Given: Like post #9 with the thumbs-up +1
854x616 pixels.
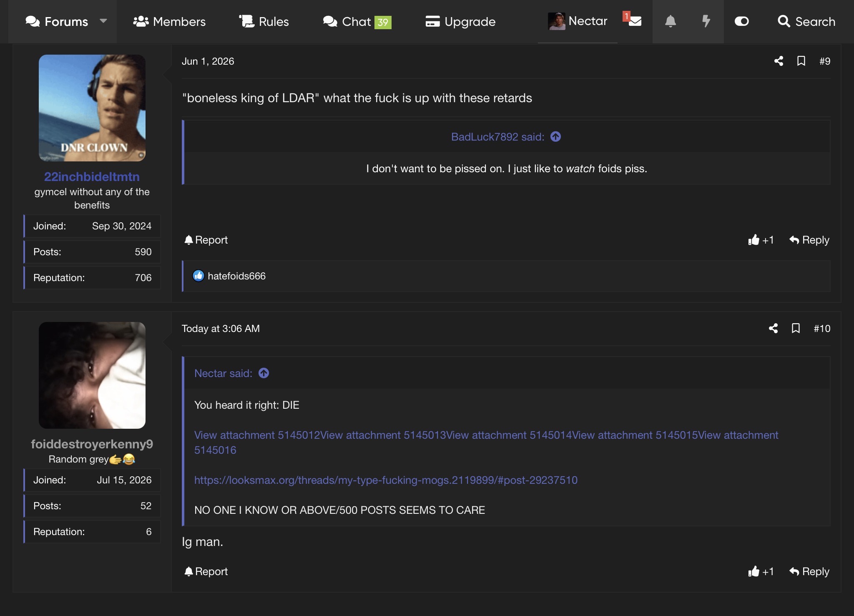Looking at the screenshot, I should pos(761,240).
